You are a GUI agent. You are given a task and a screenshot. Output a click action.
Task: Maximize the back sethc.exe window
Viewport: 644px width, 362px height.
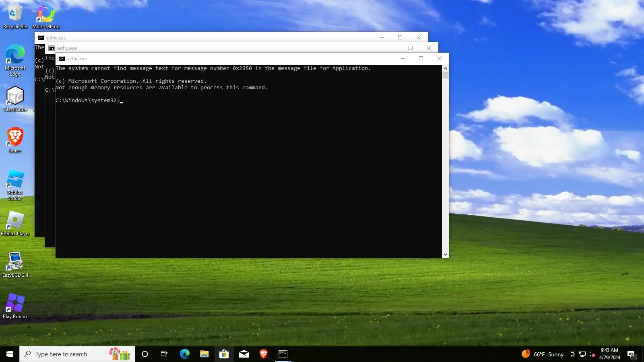400,38
